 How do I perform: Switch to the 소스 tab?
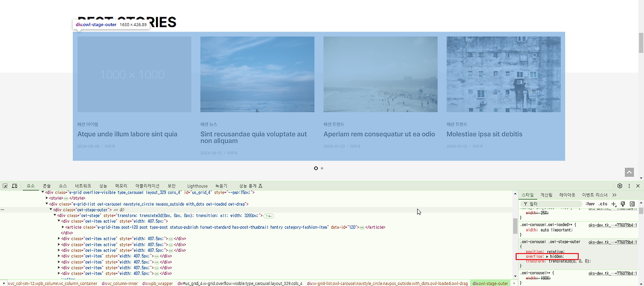[x=62, y=186]
